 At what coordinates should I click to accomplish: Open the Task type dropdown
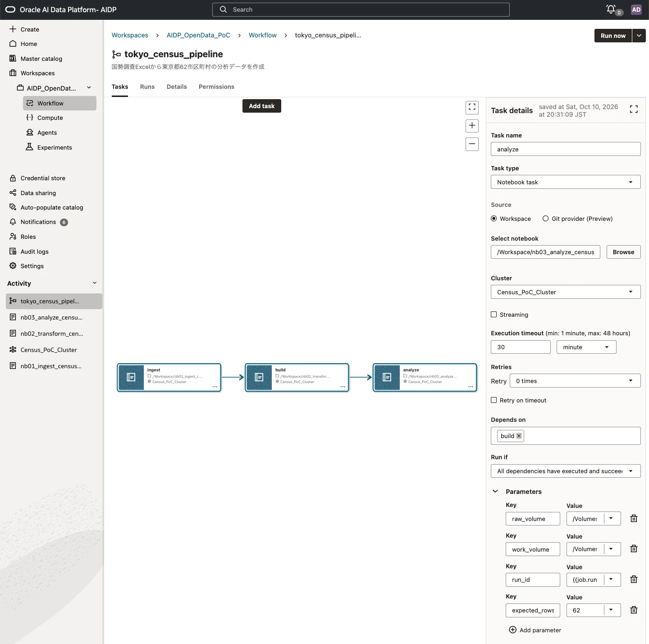566,182
